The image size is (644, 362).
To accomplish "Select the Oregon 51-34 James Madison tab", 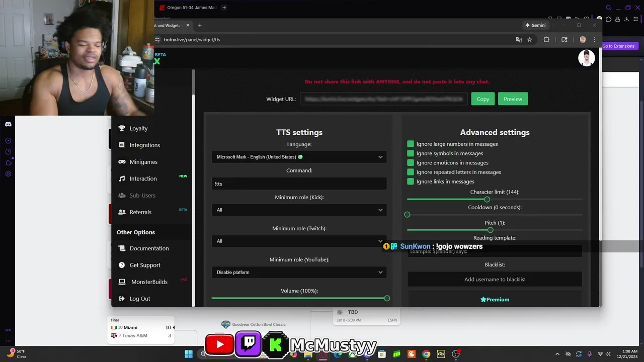I will tap(188, 8).
